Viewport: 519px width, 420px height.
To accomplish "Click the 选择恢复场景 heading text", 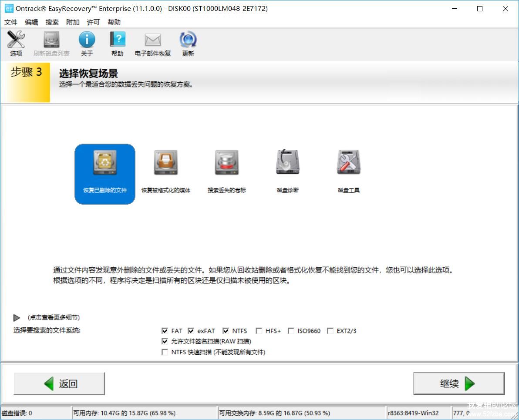I will pos(88,73).
